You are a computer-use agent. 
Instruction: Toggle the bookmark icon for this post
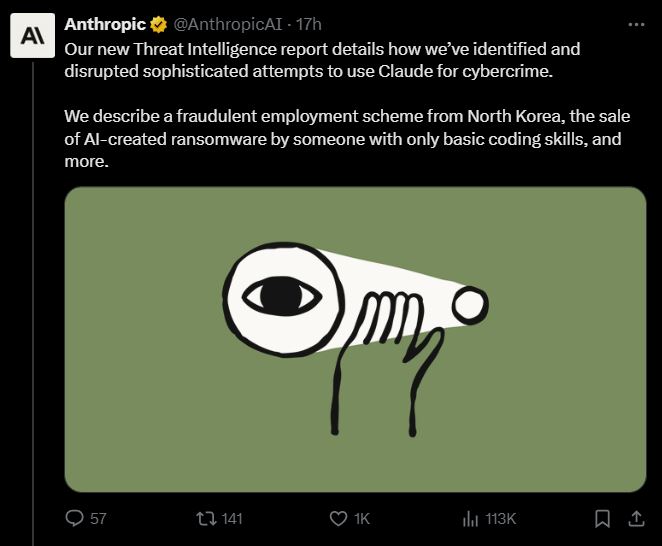pos(602,518)
